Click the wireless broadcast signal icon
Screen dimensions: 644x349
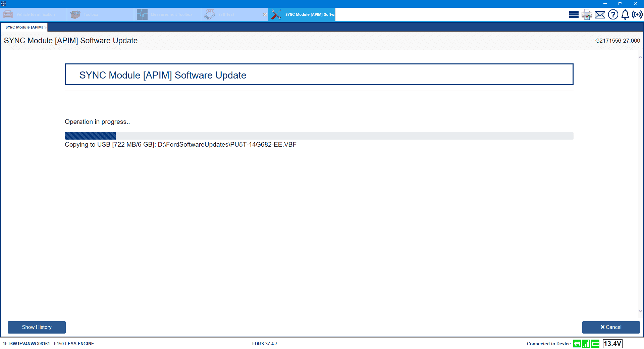[637, 14]
